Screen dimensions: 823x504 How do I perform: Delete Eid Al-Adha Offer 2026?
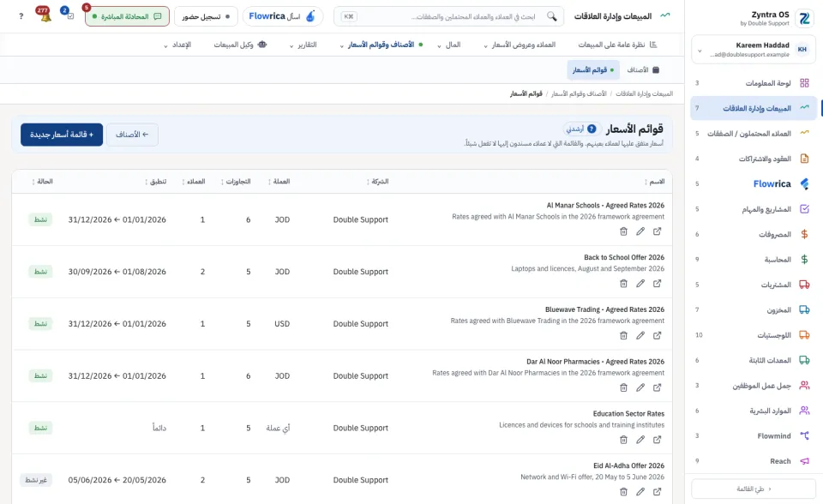(x=623, y=492)
